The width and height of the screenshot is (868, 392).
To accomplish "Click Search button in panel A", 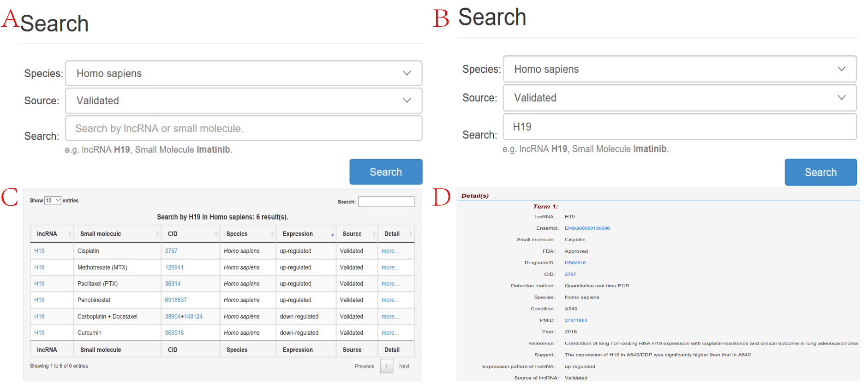I will [386, 172].
